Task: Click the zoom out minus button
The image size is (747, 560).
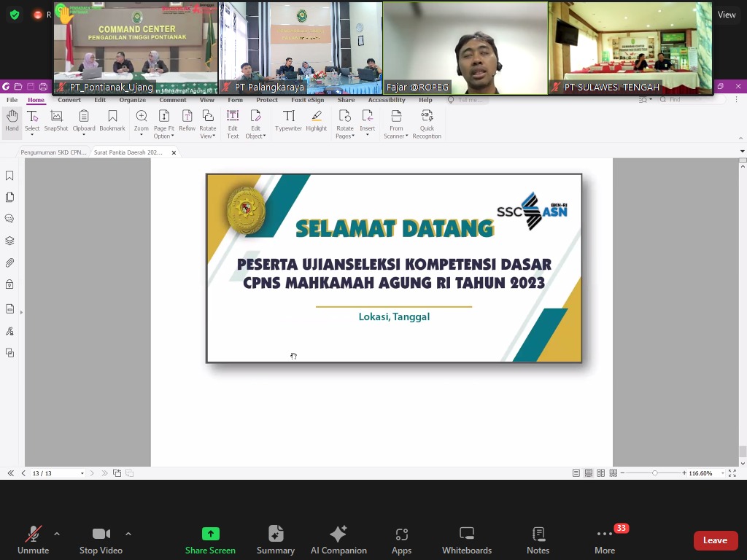Action: [623, 472]
